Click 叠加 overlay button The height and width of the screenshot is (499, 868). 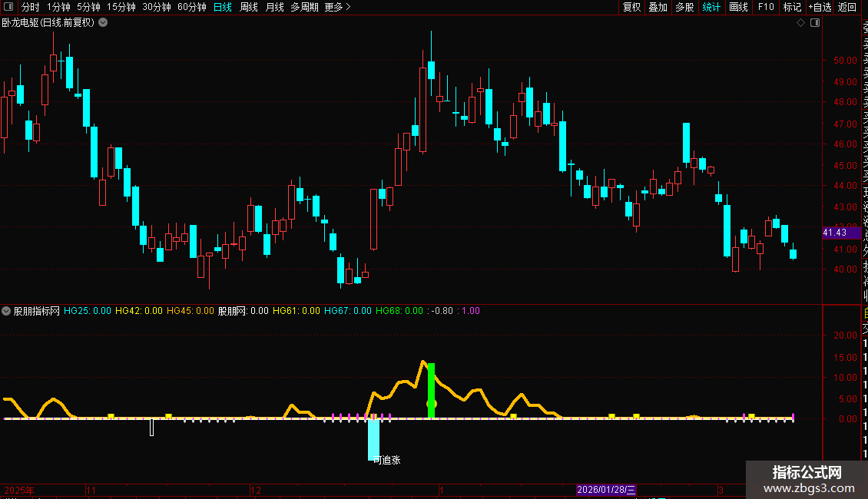pyautogui.click(x=658, y=7)
